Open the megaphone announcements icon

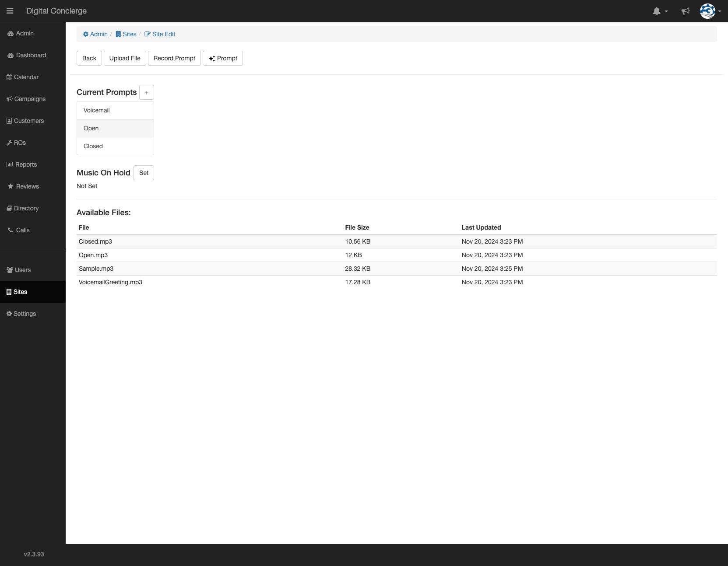point(686,11)
